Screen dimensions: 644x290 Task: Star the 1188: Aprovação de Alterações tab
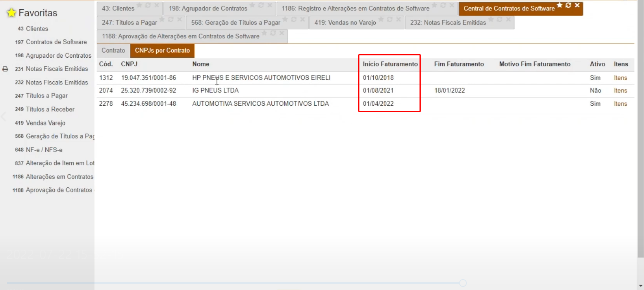click(x=264, y=33)
